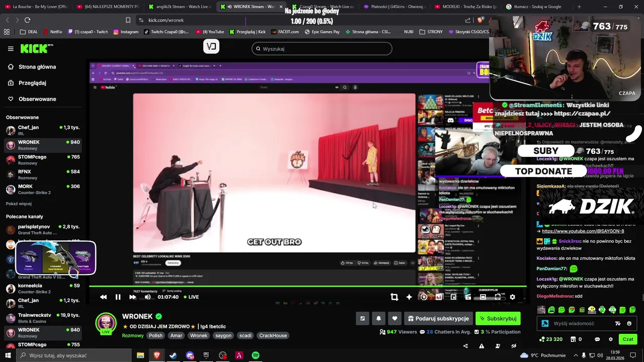Open player settings gear
Image resolution: width=644 pixels, height=362 pixels.
pyautogui.click(x=512, y=297)
